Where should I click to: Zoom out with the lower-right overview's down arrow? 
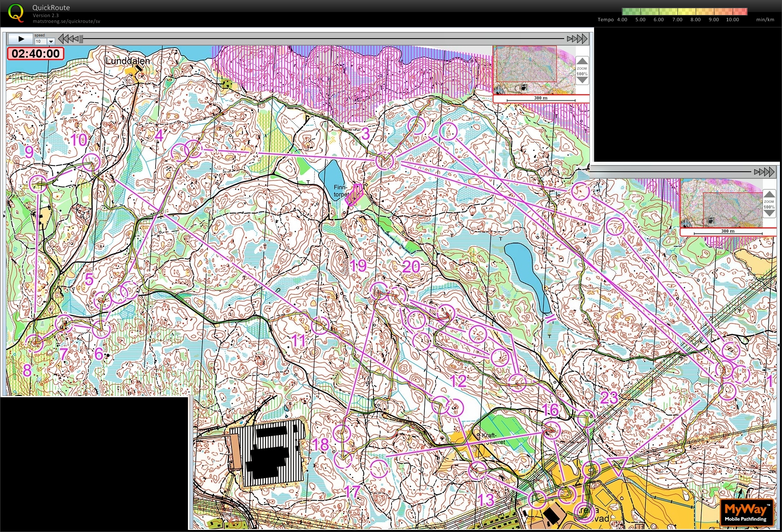tap(769, 213)
